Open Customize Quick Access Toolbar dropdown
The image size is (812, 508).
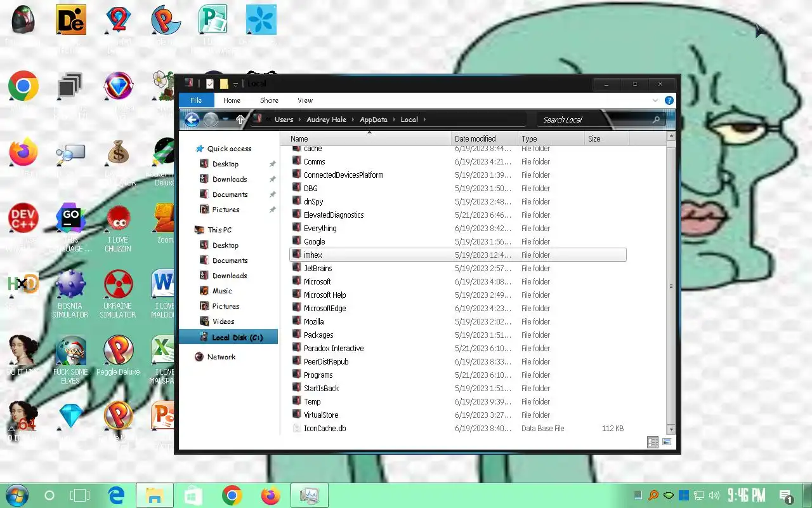[235, 84]
